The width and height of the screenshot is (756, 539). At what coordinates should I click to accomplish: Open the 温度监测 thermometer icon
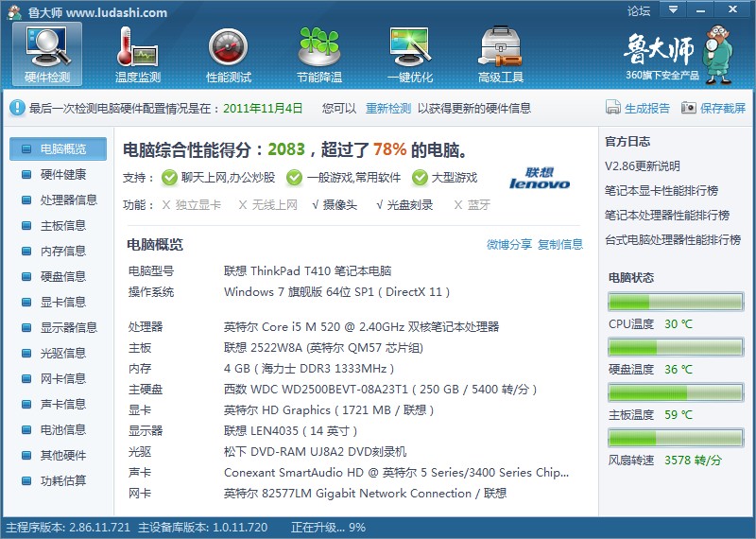tap(138, 54)
